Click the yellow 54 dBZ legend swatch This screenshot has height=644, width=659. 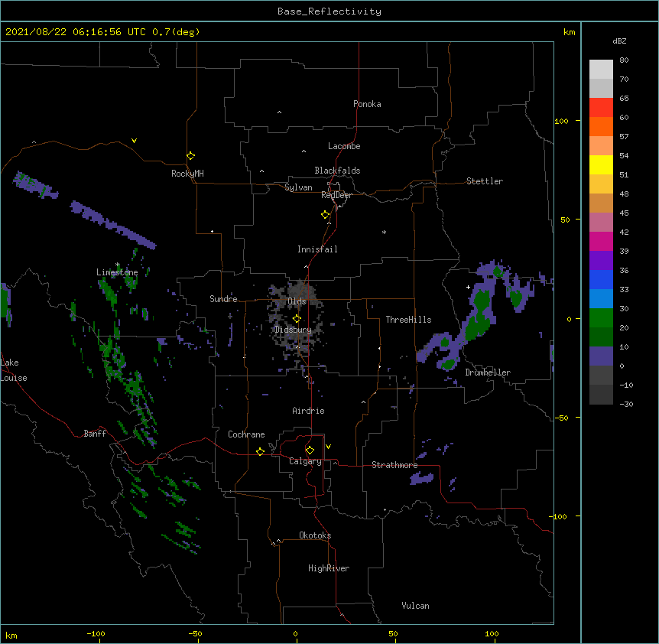tap(601, 164)
